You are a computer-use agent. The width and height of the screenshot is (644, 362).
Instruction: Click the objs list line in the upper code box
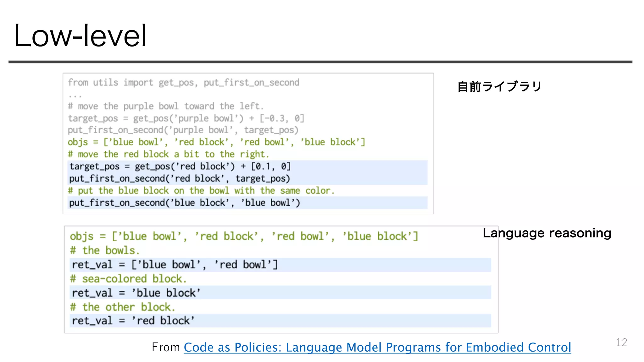216,142
